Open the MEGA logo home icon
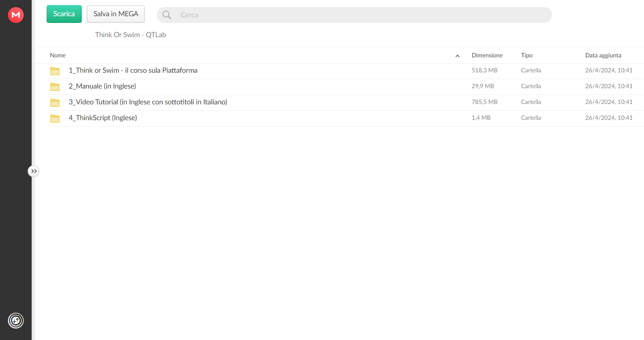The height and width of the screenshot is (340, 644). (x=16, y=15)
